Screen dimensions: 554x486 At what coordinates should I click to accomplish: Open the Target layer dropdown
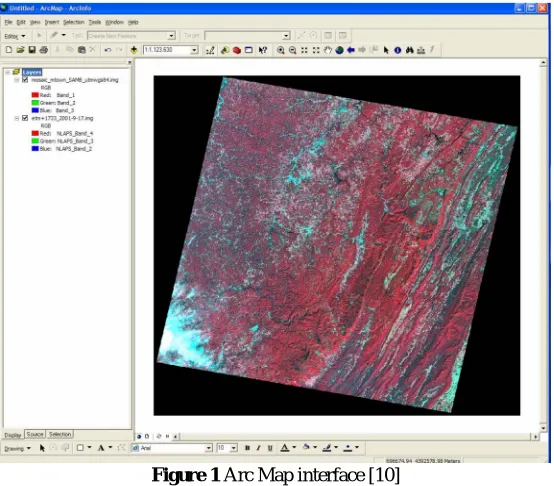pyautogui.click(x=286, y=35)
